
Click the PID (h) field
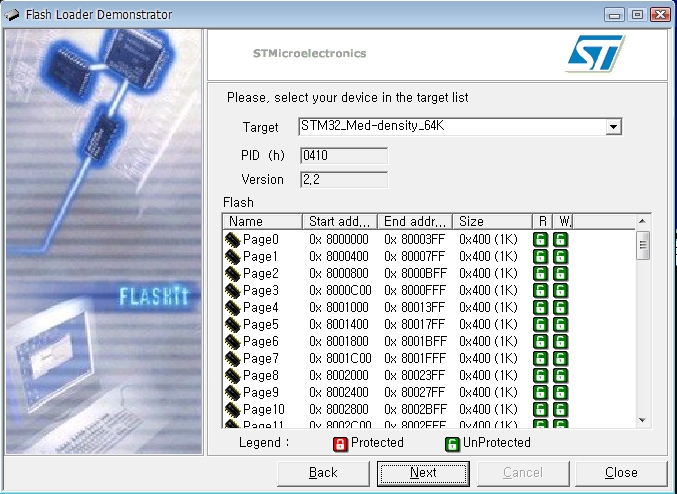coord(344,155)
